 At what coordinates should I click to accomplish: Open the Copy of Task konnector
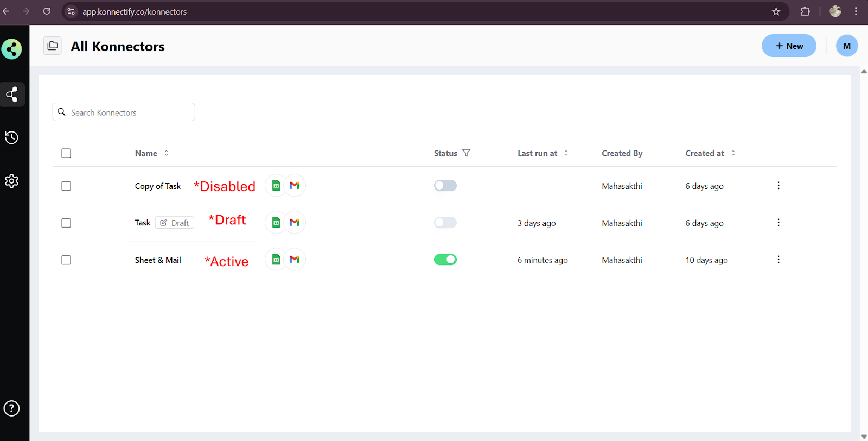(158, 186)
